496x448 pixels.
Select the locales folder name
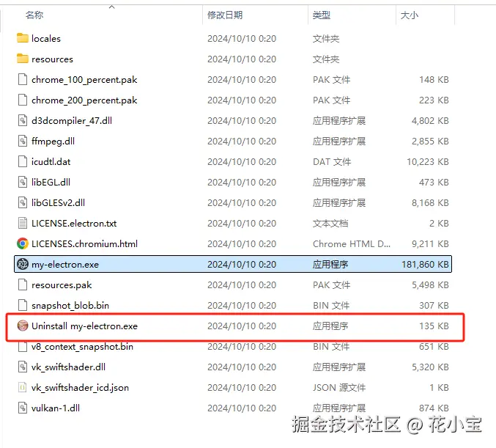click(46, 39)
